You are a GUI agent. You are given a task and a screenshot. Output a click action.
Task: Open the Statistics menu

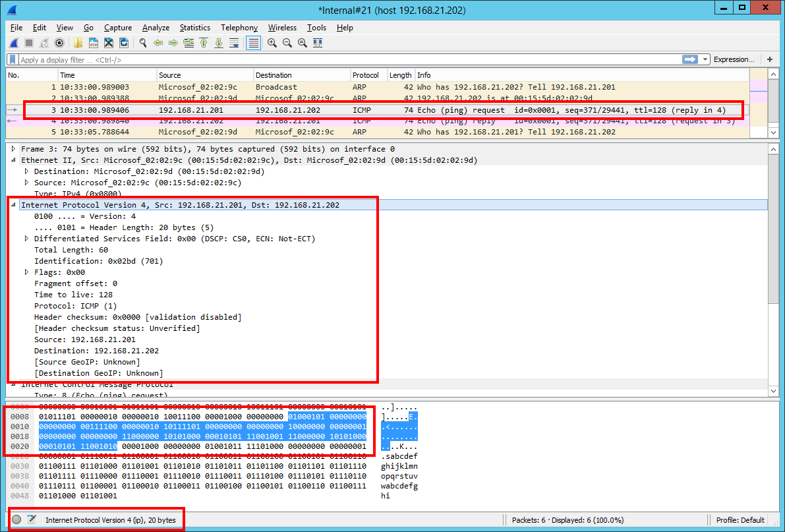[194, 28]
